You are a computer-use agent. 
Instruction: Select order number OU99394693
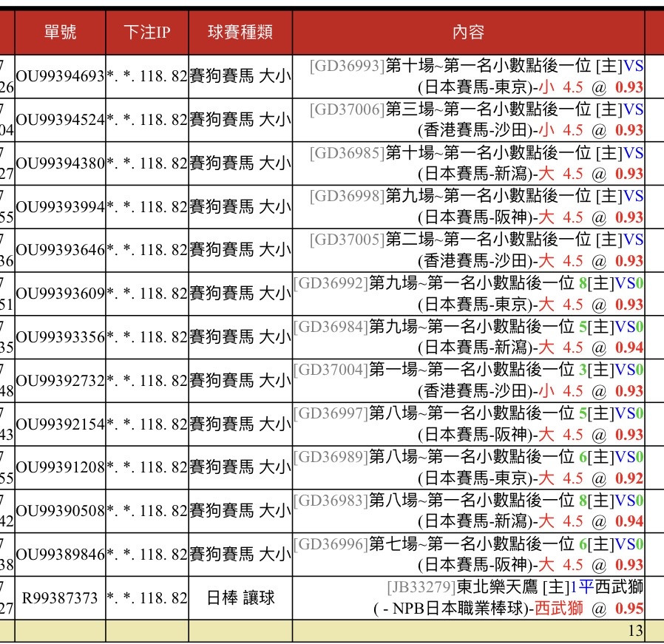coord(60,77)
